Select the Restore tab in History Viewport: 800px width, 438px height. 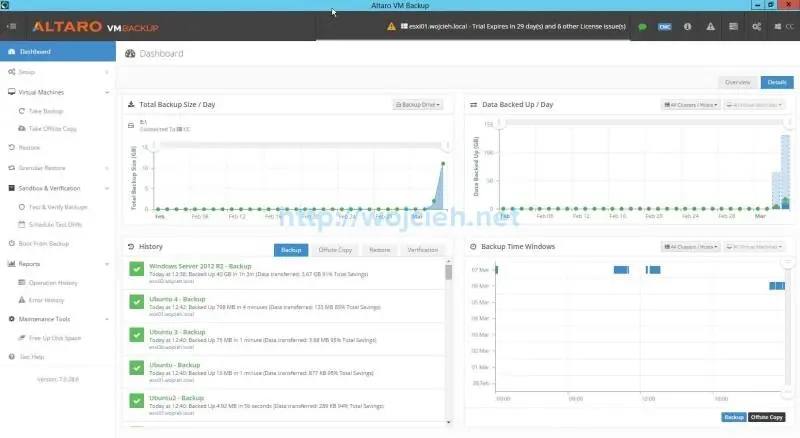379,250
